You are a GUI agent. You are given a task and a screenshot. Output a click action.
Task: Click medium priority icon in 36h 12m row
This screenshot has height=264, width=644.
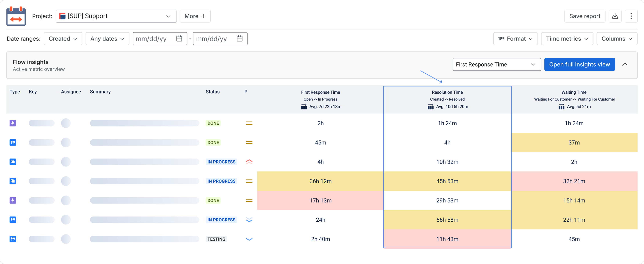pyautogui.click(x=249, y=181)
